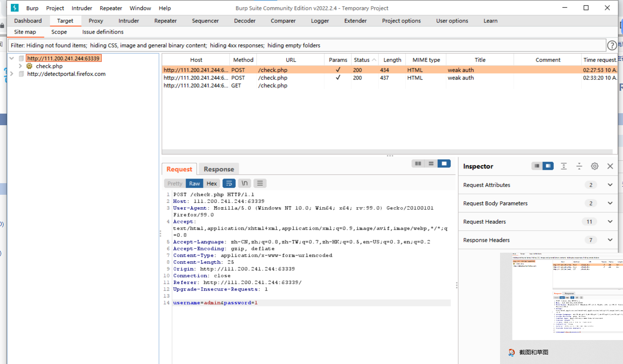623x364 pixels.
Task: Click the Response Headers count badge 7
Action: click(x=591, y=240)
